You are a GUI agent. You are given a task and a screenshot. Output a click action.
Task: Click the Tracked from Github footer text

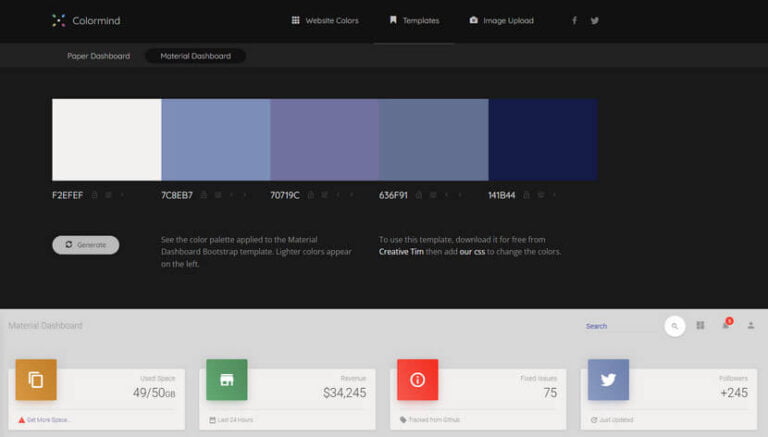tap(434, 420)
